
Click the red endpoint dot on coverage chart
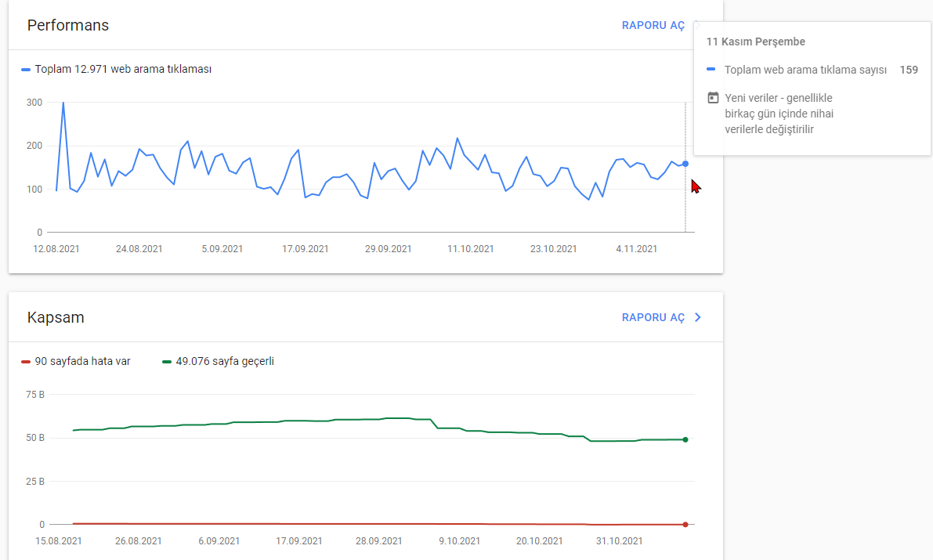[685, 524]
